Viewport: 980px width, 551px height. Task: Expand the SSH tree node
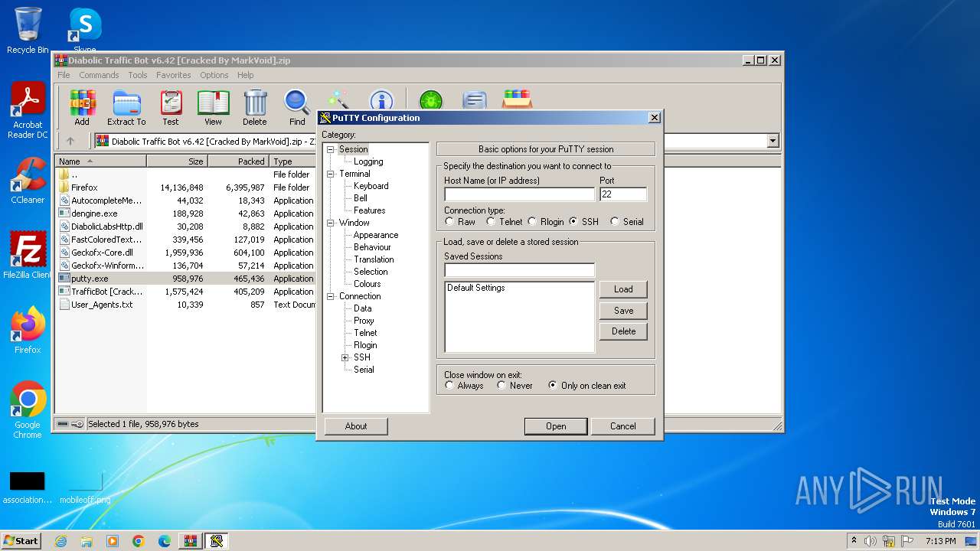[x=345, y=357]
